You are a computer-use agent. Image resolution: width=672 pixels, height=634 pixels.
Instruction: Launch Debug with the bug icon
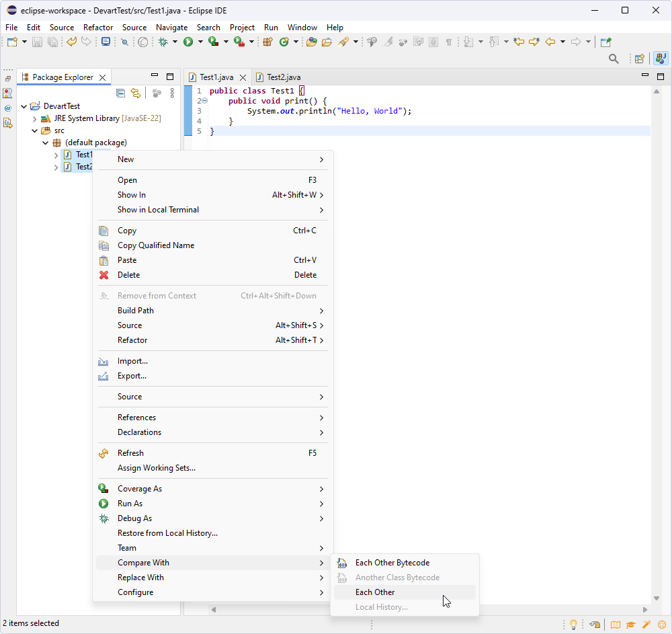click(x=163, y=42)
